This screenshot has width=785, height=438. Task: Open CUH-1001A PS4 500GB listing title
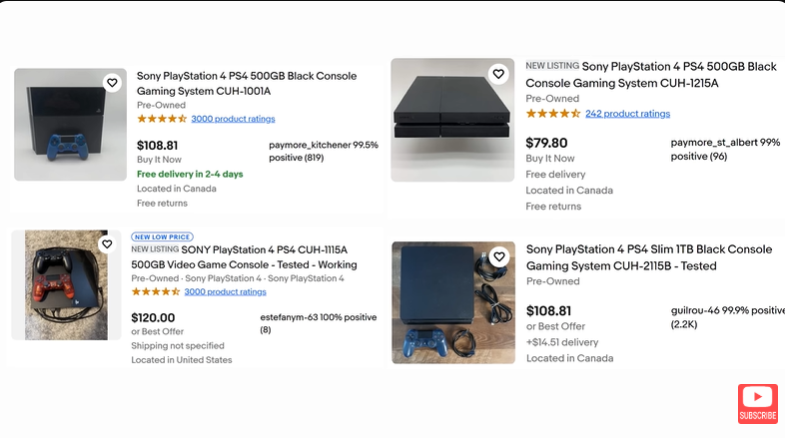pos(247,84)
